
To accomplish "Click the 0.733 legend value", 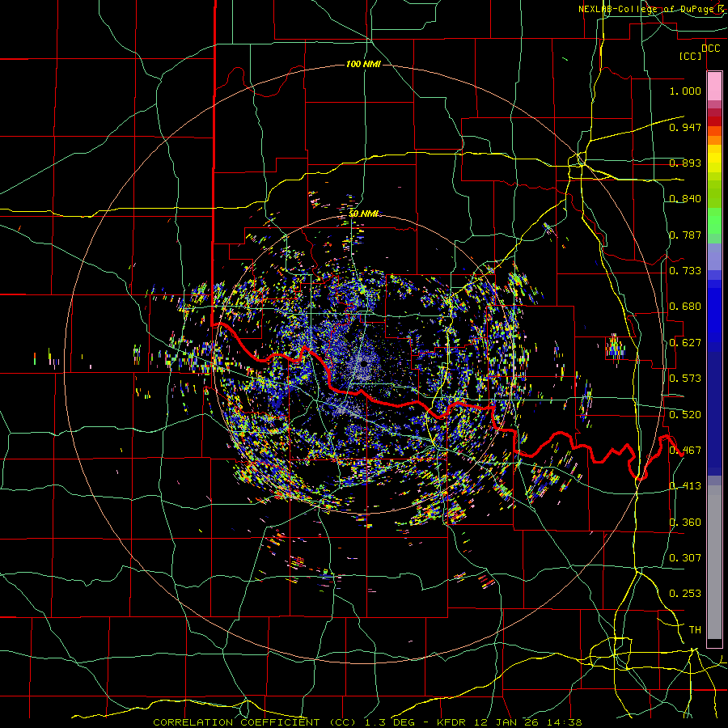I will pyautogui.click(x=685, y=271).
